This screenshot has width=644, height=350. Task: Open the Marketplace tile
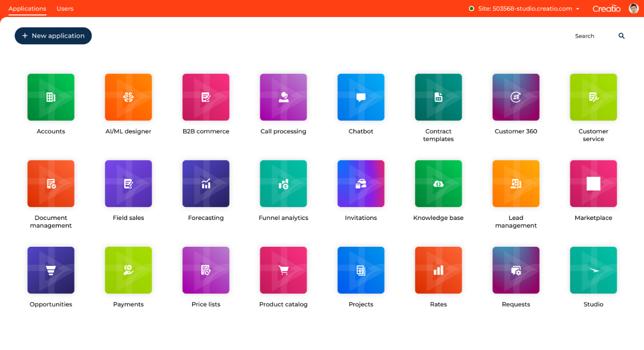[x=593, y=183]
